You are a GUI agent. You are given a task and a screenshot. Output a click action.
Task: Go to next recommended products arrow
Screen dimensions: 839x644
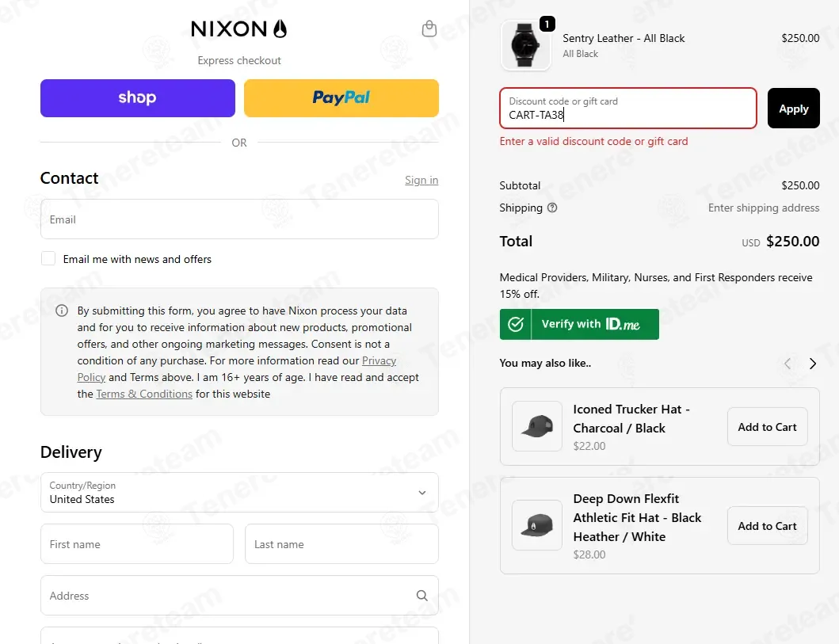812,364
